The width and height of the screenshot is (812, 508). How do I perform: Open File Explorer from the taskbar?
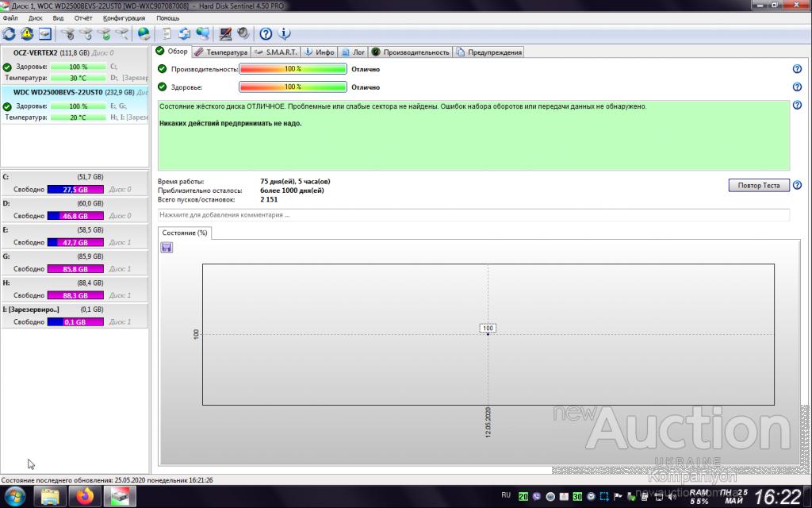coord(50,497)
